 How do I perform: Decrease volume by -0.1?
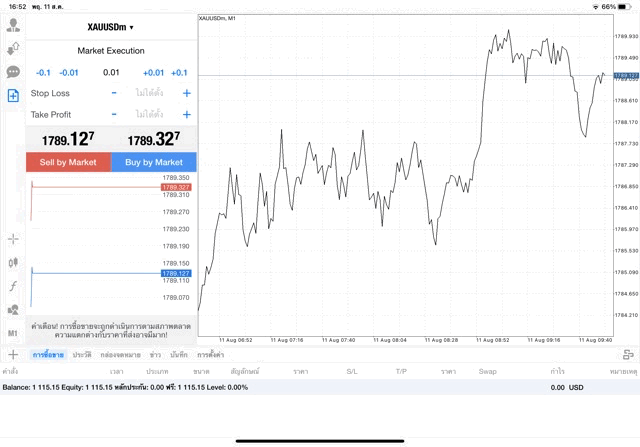(x=43, y=72)
